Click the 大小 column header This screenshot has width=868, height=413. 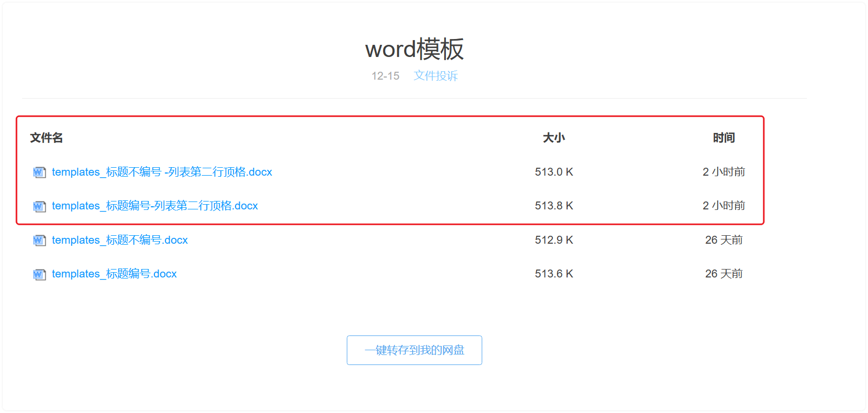click(x=554, y=138)
